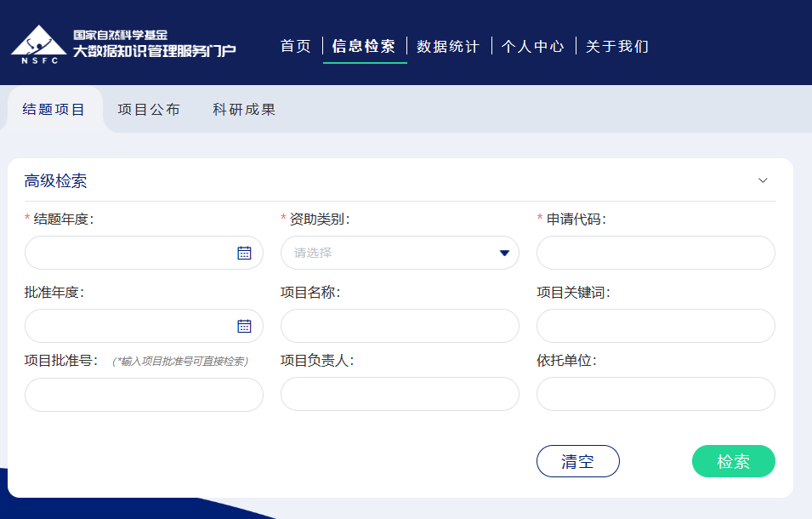
Task: Switch to the 结题项目 tab
Action: click(54, 109)
